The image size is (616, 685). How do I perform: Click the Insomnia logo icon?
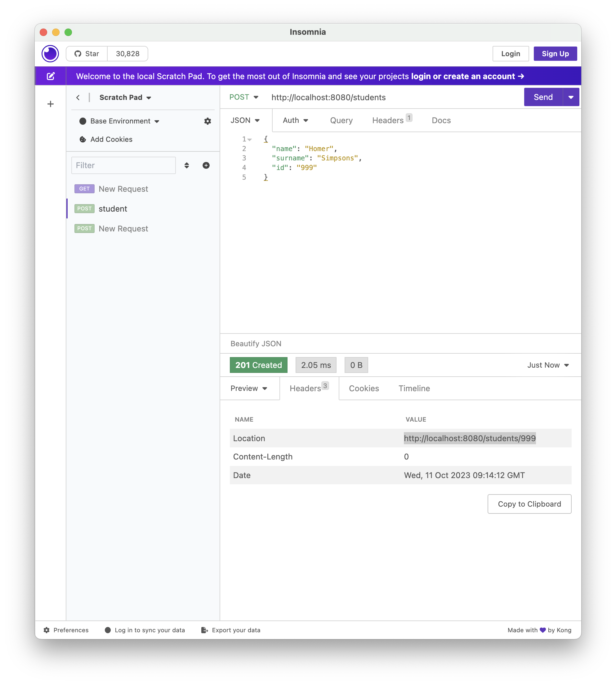50,53
